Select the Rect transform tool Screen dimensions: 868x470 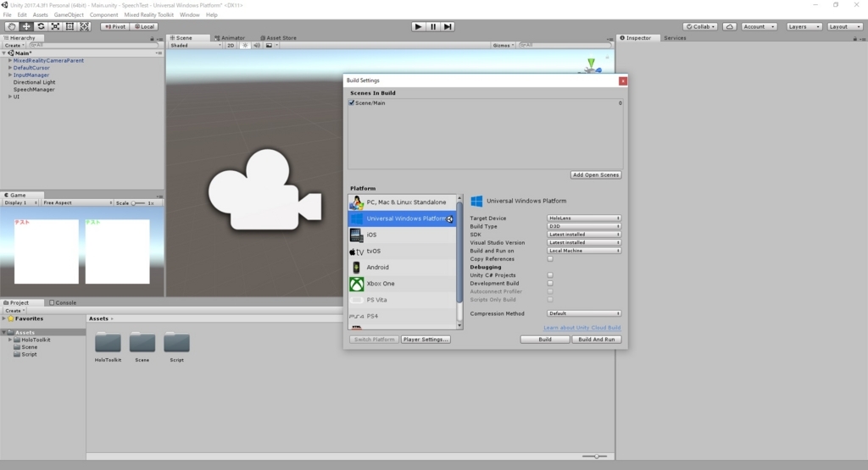(x=70, y=26)
